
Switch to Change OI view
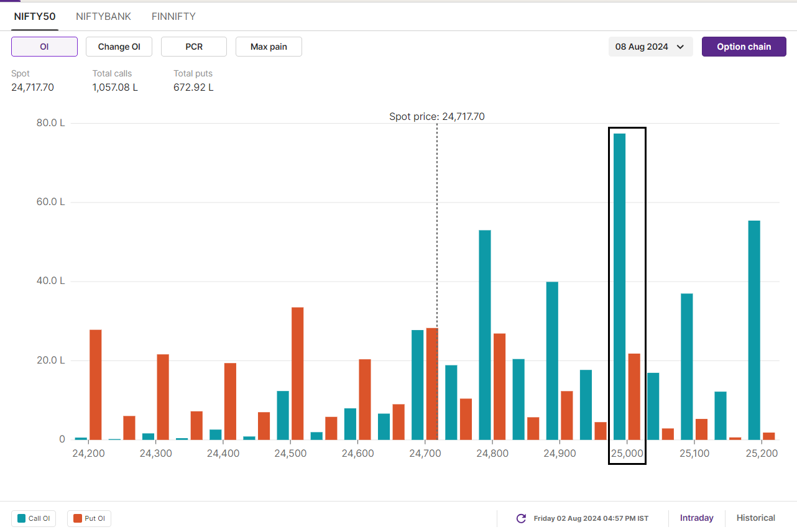click(119, 47)
